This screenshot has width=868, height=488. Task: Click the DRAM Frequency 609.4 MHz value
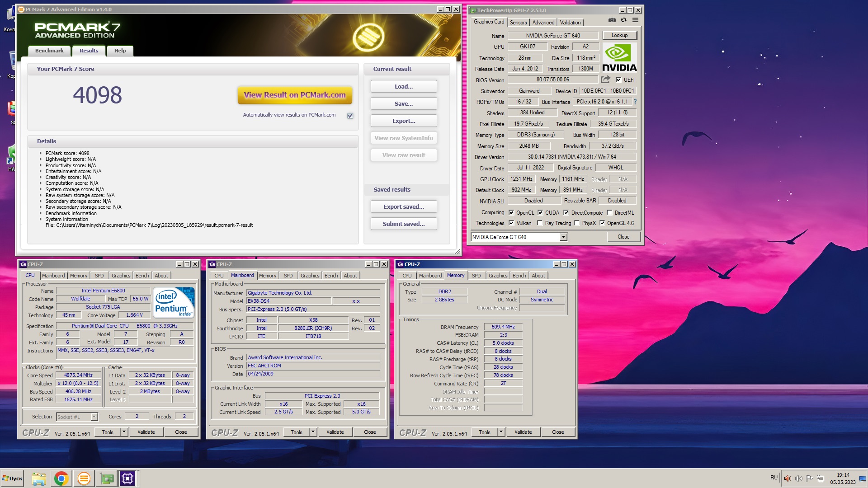tap(503, 327)
